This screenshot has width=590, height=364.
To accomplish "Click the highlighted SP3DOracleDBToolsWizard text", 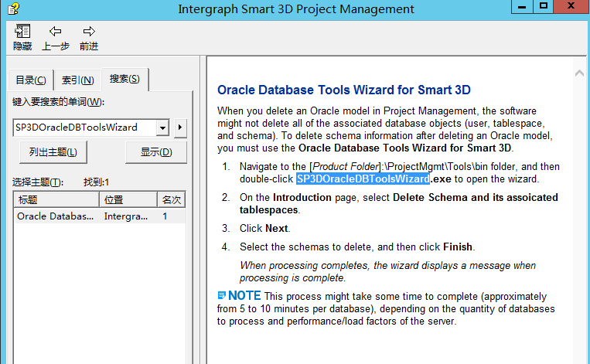I will click(x=363, y=179).
